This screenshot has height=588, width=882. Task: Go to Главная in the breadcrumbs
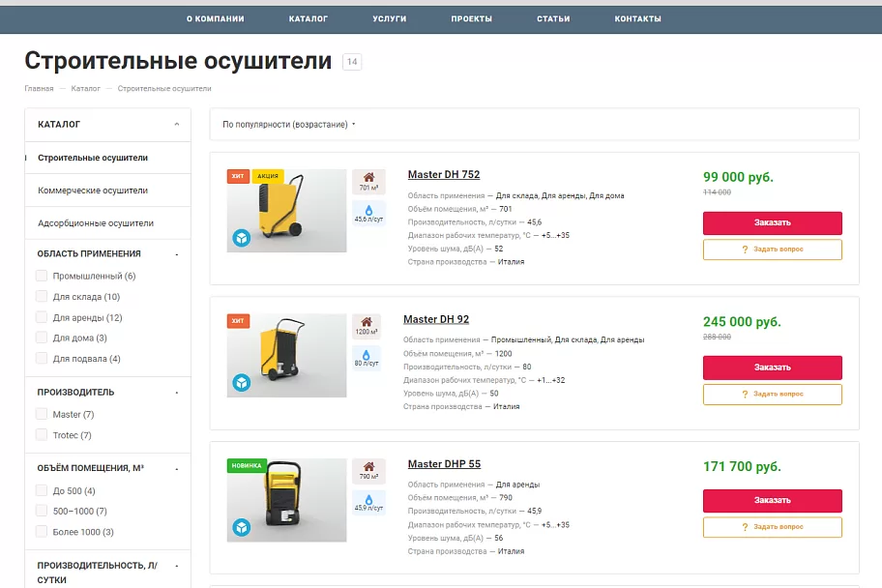pyautogui.click(x=39, y=88)
